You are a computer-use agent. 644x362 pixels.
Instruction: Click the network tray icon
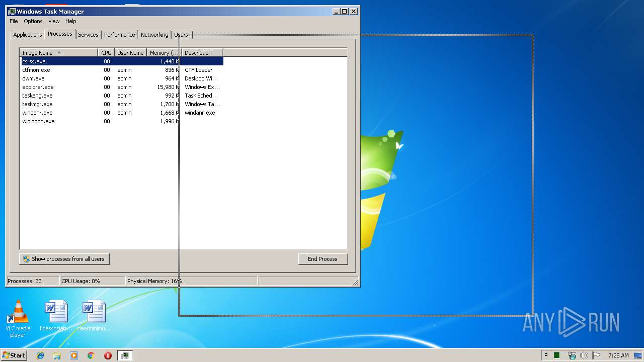572,355
